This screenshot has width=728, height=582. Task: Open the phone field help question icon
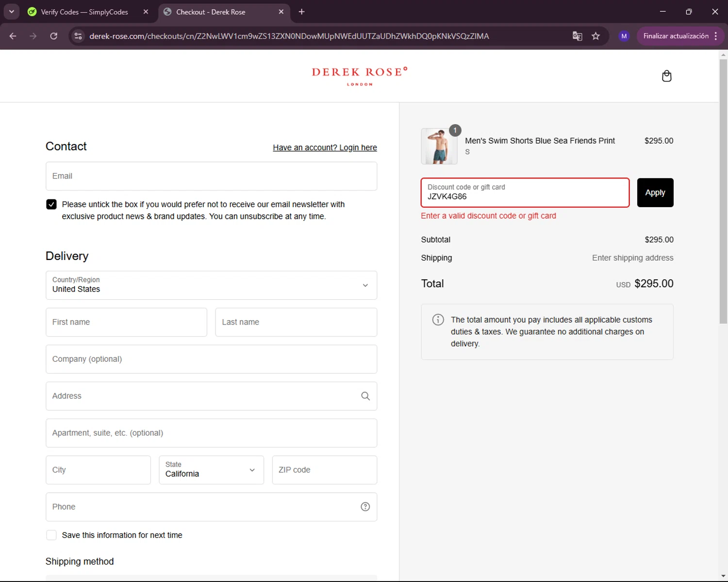pyautogui.click(x=365, y=507)
